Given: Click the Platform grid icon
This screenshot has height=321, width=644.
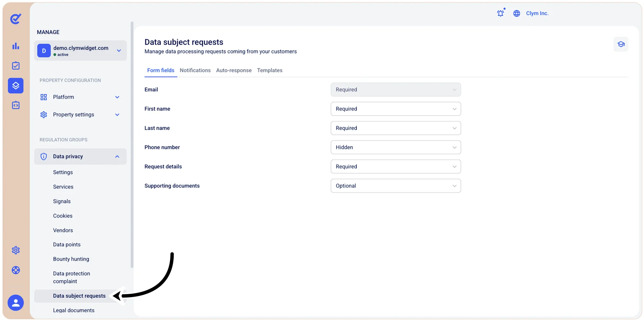Looking at the screenshot, I should pos(44,97).
